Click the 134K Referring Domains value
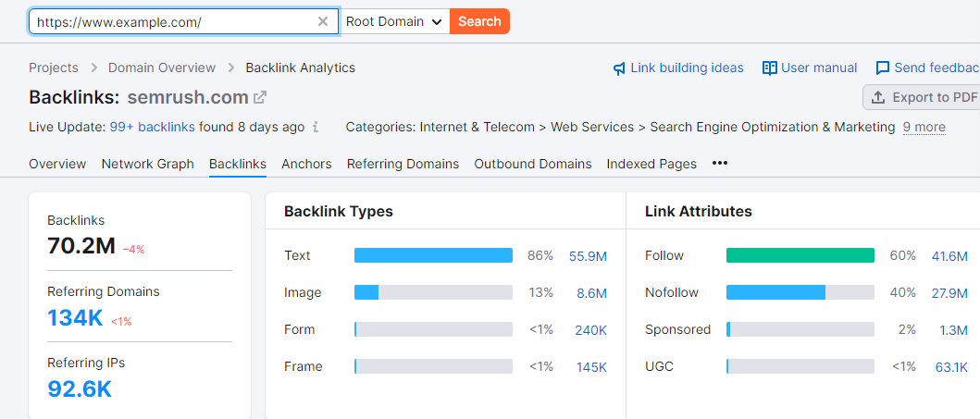The width and height of the screenshot is (980, 419). [x=75, y=318]
